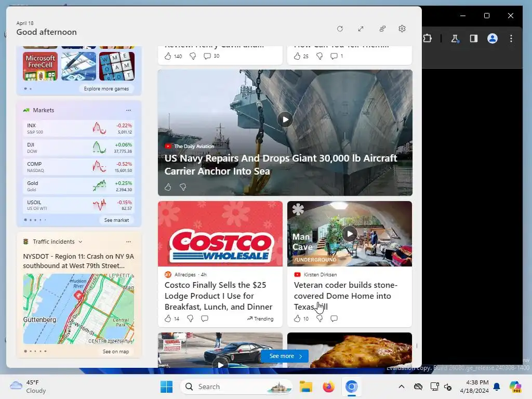Open Firefox from taskbar

[x=328, y=387]
